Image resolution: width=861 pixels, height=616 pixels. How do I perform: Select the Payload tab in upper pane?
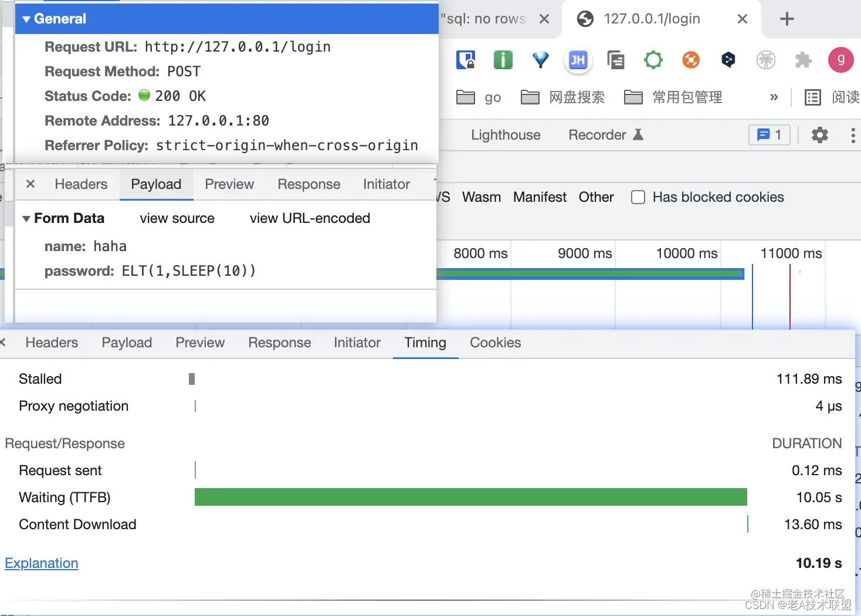tap(156, 184)
